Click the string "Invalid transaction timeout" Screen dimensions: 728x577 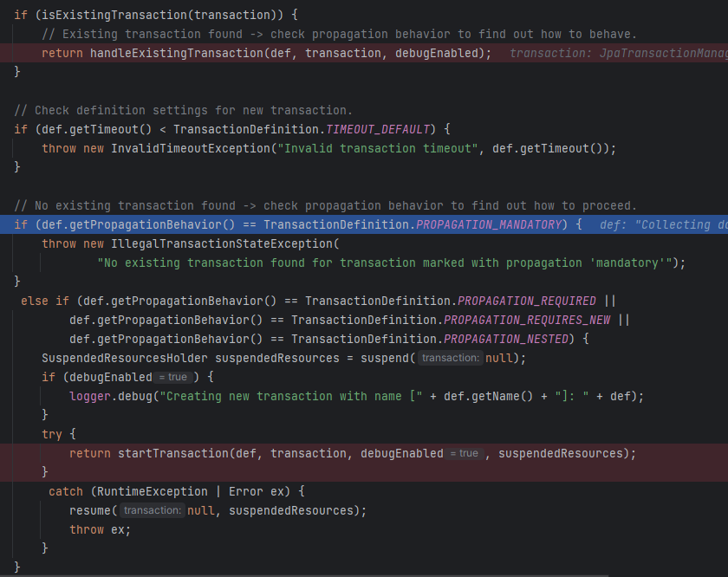pyautogui.click(x=378, y=148)
